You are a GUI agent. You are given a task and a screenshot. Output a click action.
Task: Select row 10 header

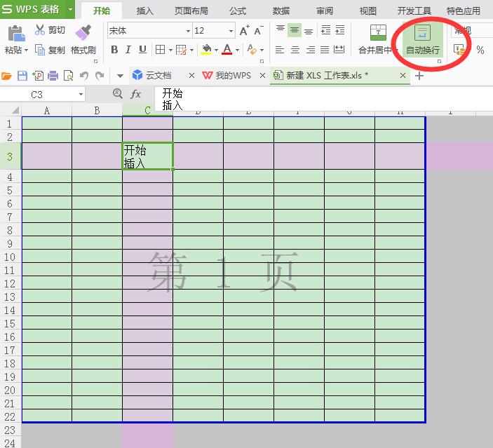(10, 257)
